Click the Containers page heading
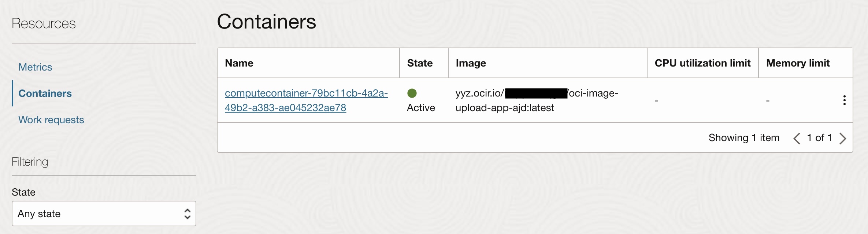The width and height of the screenshot is (868, 234). point(266,22)
